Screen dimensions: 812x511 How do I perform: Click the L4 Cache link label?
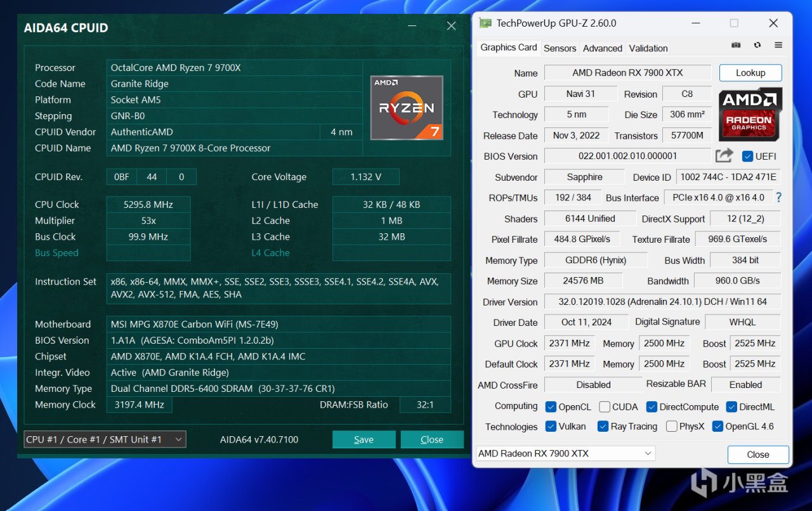click(271, 253)
